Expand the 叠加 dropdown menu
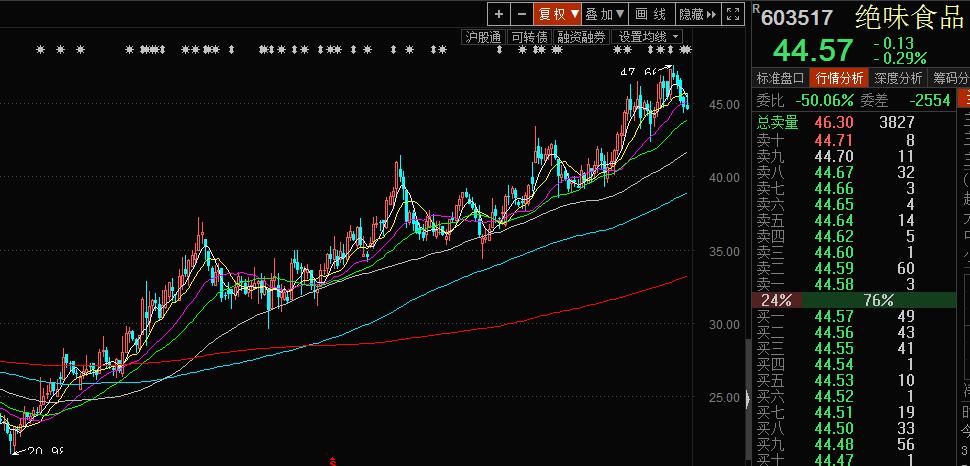 [x=605, y=14]
